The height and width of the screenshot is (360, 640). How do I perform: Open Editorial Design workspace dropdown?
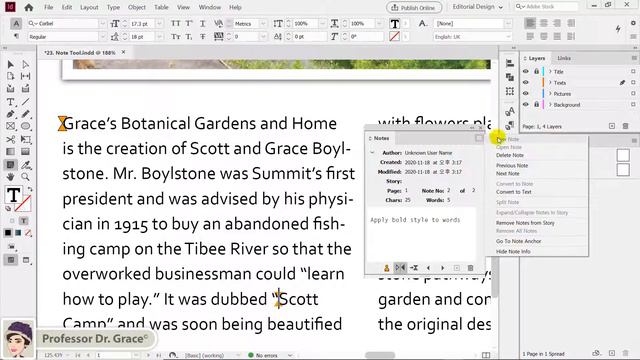(x=478, y=7)
